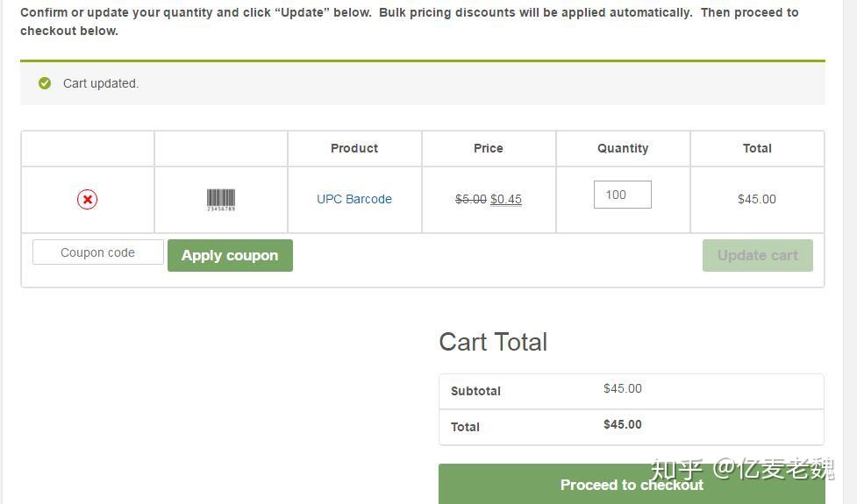
Task: Click the Product column header
Action: pos(354,148)
